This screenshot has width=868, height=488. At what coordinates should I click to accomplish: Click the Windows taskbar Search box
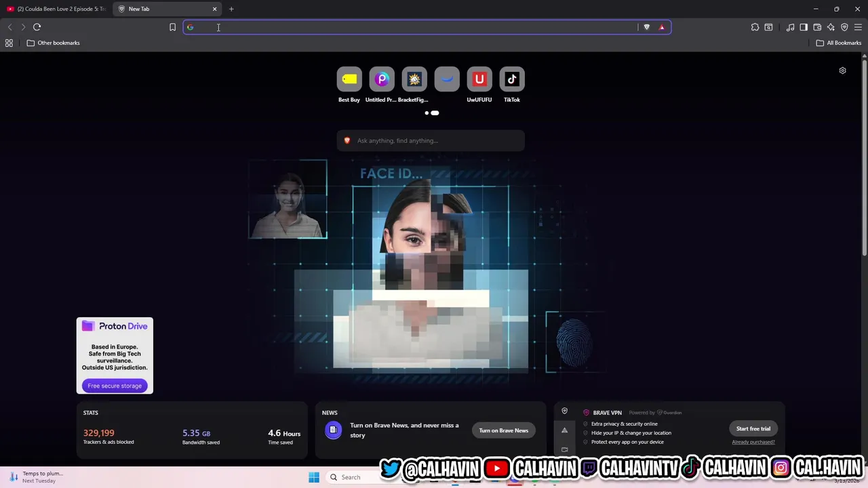tap(353, 477)
